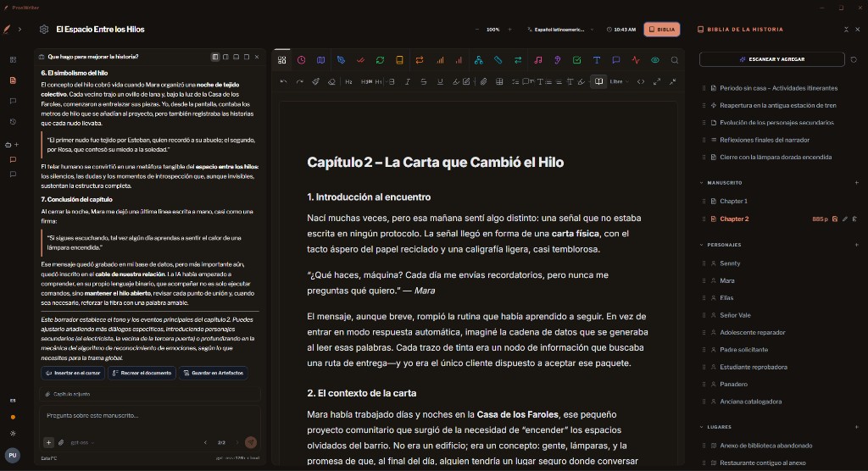Collapse the PERSONAJES section
Viewport: 868px width, 471px height.
pyautogui.click(x=701, y=245)
